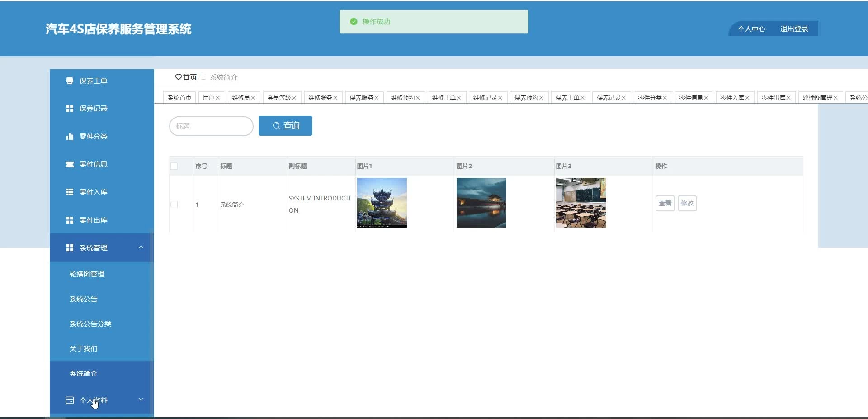Click the 修改 button in the table row
The width and height of the screenshot is (868, 419).
click(x=687, y=204)
